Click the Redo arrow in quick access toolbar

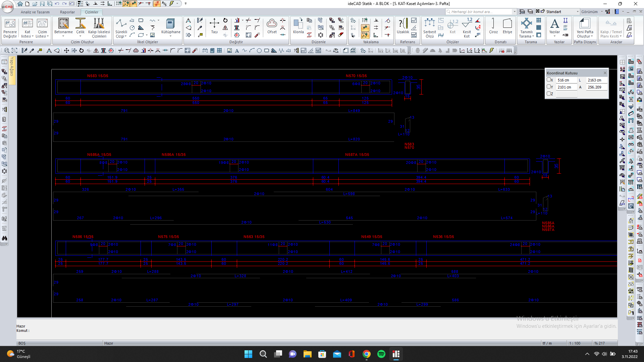coord(64,4)
